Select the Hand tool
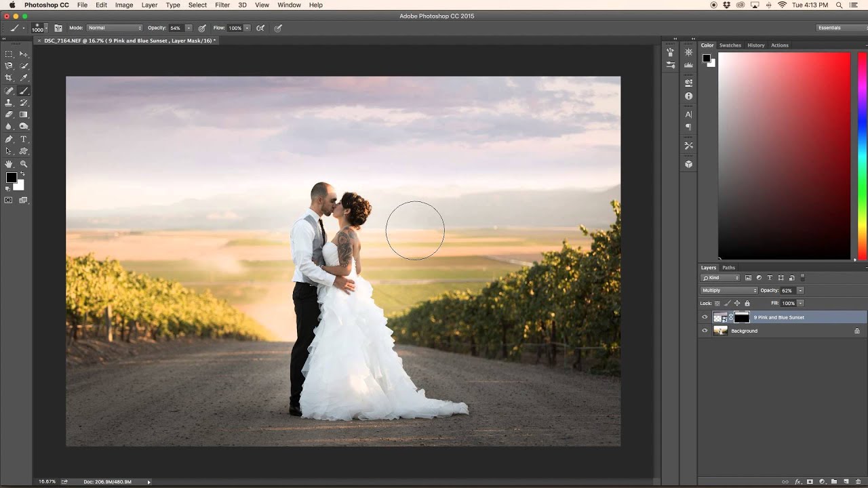Viewport: 868px width, 488px height. pyautogui.click(x=9, y=164)
